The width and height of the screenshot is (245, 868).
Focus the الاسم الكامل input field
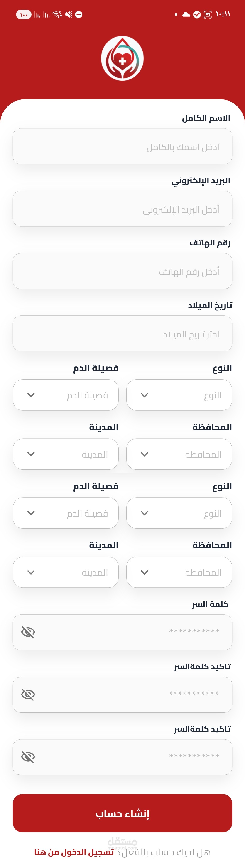[122, 146]
